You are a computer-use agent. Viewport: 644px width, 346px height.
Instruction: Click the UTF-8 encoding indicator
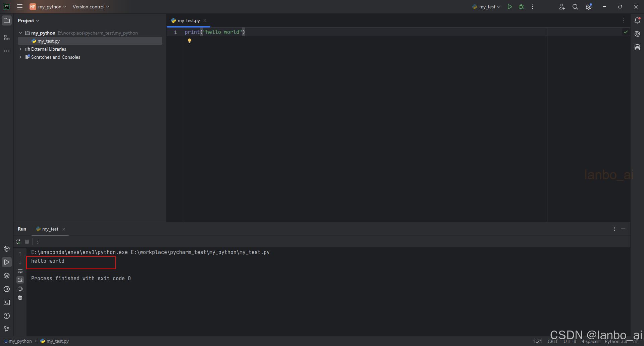tap(570, 341)
